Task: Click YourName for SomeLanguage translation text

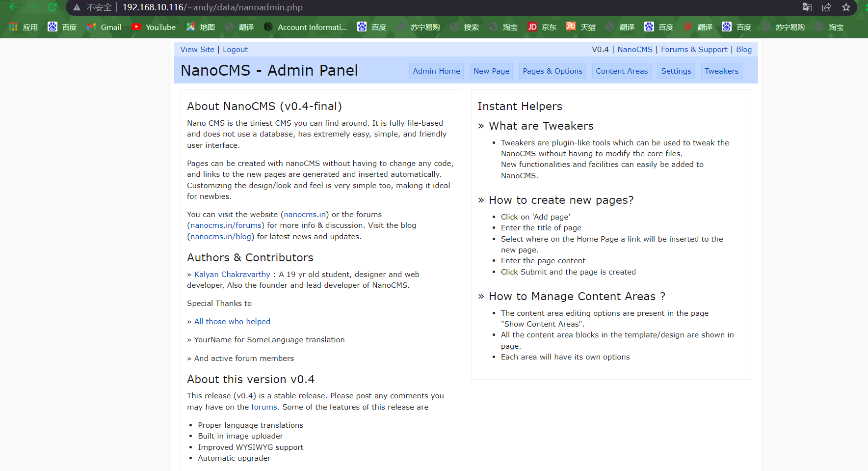Action: [x=269, y=340]
